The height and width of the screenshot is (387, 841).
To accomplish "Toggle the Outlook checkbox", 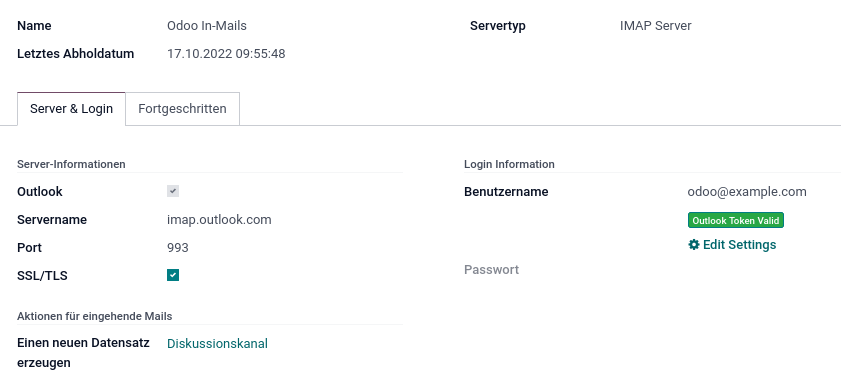I will pyautogui.click(x=173, y=191).
